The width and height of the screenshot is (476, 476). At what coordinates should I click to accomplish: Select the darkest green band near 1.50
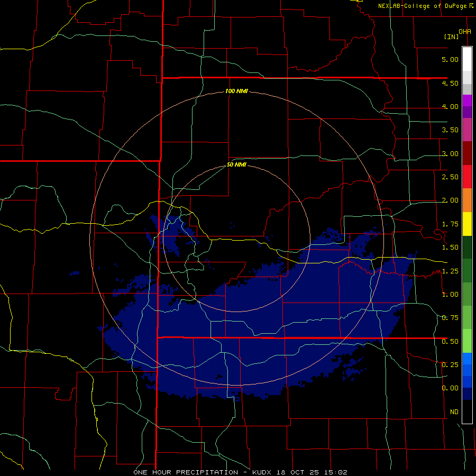pyautogui.click(x=467, y=248)
